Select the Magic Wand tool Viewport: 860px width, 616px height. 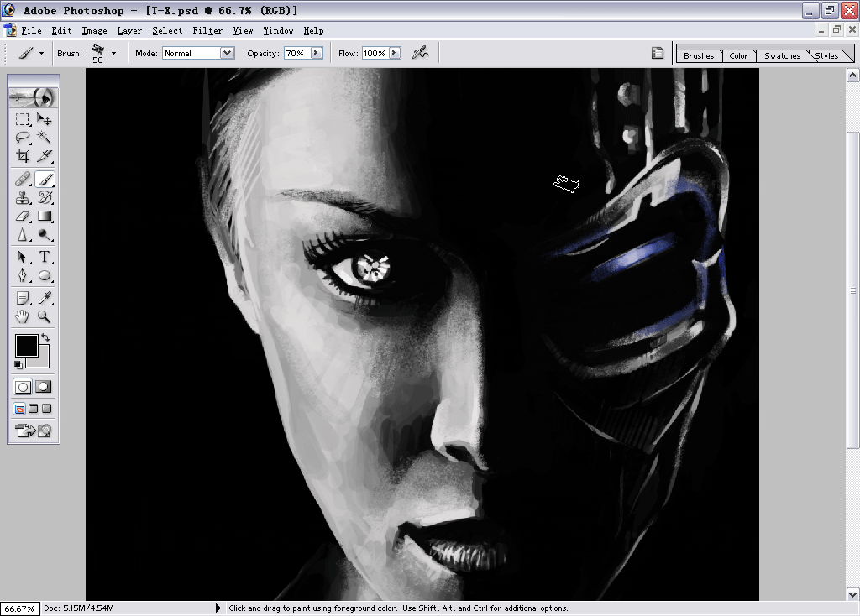pos(44,137)
